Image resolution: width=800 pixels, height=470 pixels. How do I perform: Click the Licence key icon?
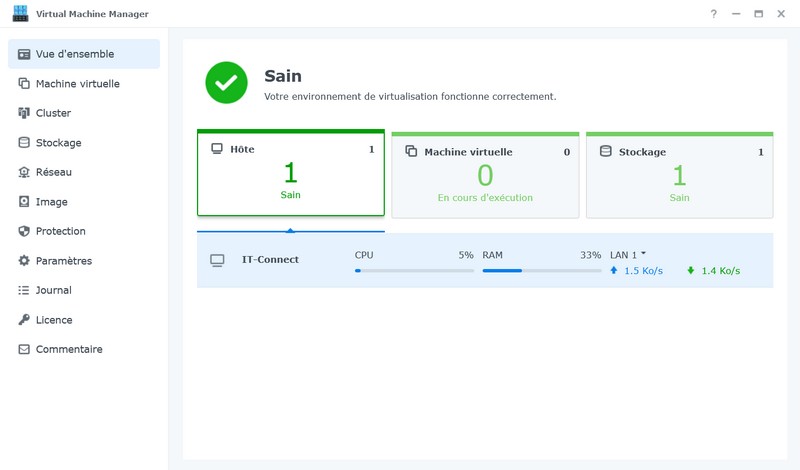pyautogui.click(x=24, y=320)
